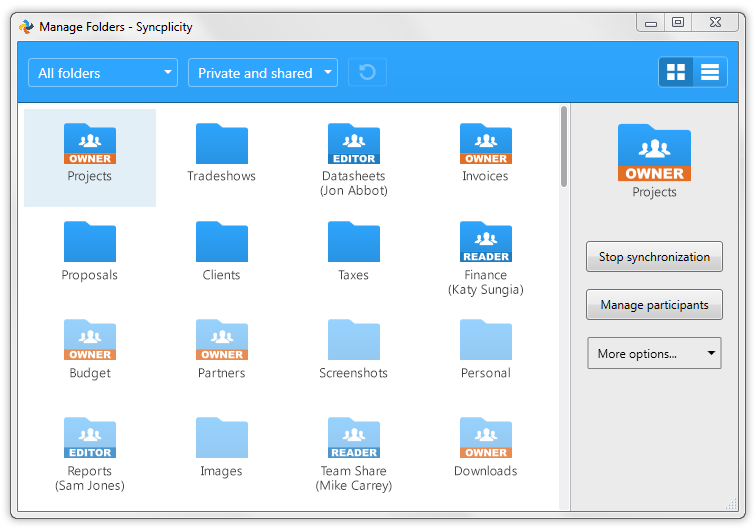Open the All folders dropdown
755x530 pixels.
click(x=103, y=73)
